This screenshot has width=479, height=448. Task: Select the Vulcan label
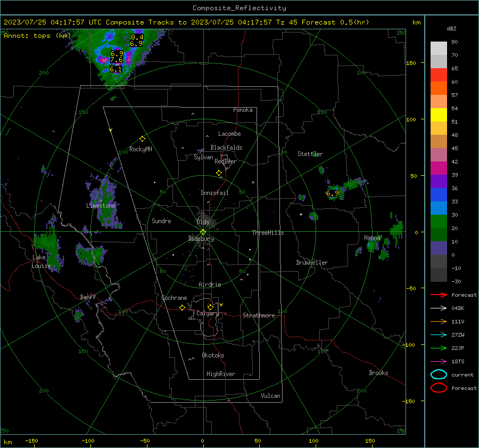pos(271,396)
